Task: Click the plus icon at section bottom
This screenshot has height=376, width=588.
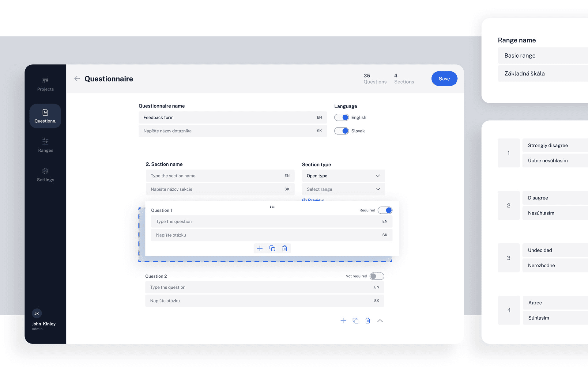Action: click(343, 321)
